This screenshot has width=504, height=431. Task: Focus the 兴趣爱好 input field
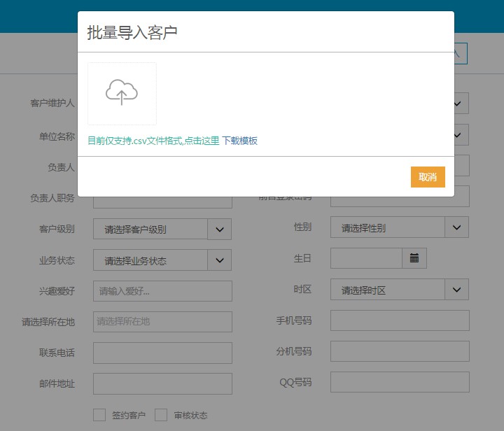162,291
